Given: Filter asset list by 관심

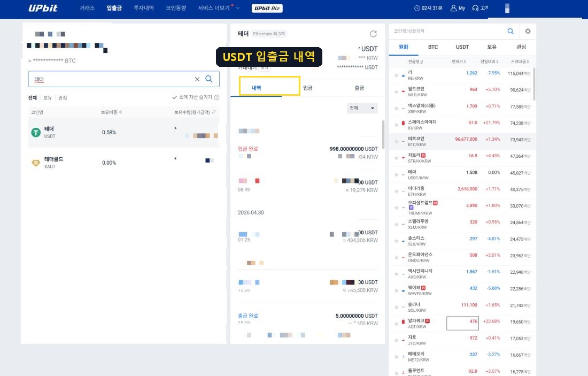Looking at the screenshot, I should 62,97.
